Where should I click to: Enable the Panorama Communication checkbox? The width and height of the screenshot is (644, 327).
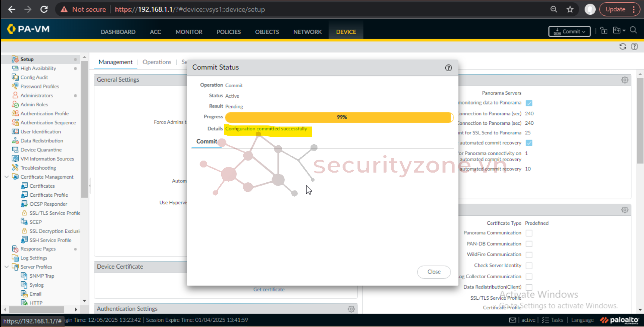coord(529,233)
